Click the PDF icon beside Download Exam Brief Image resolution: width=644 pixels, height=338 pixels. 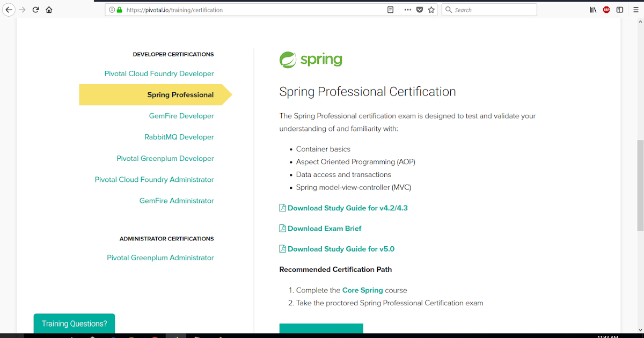(x=282, y=228)
